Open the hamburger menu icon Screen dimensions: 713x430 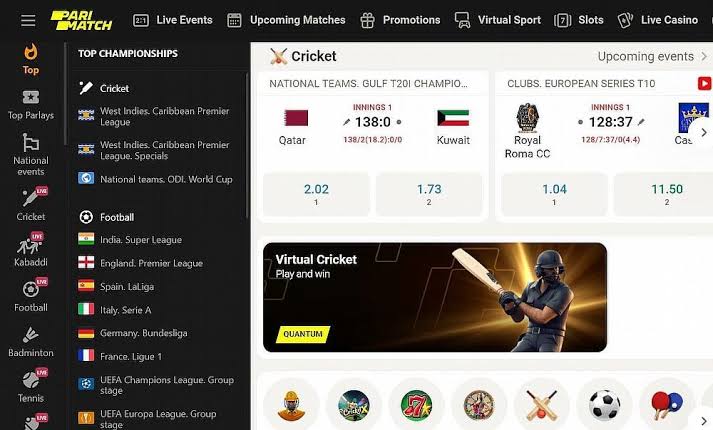tap(28, 20)
